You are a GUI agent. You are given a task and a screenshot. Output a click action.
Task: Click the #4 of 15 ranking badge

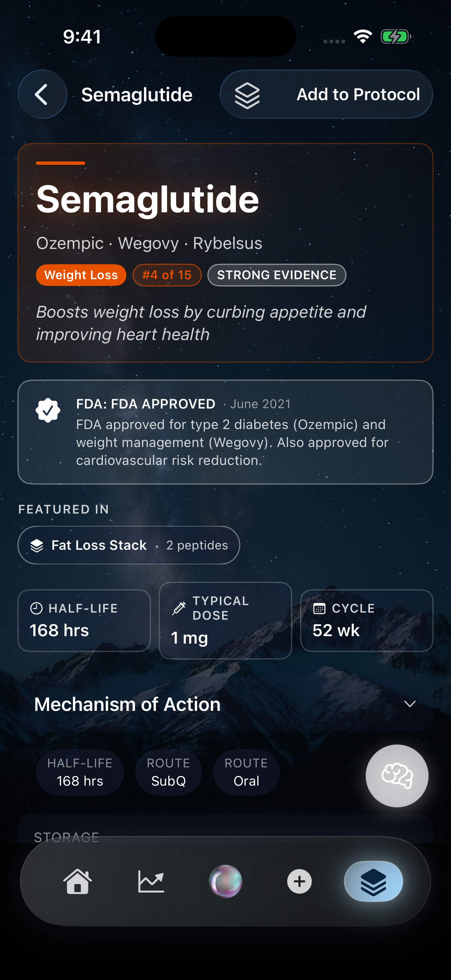(x=167, y=275)
